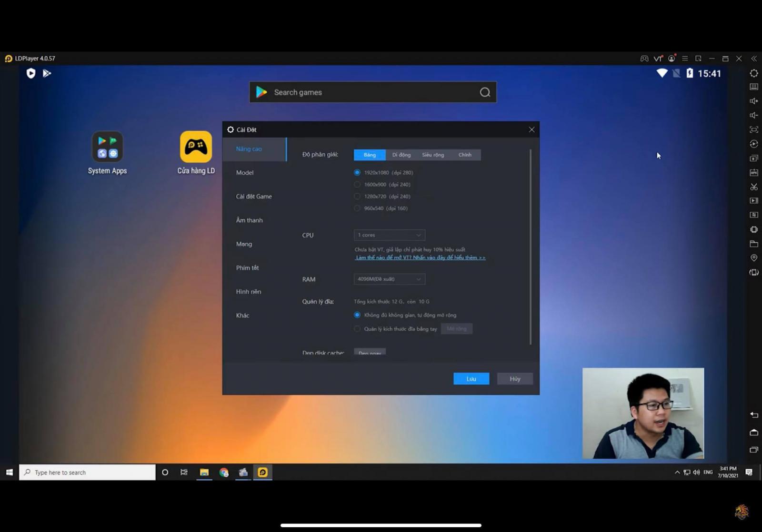762x532 pixels.
Task: Click the 'Type here to search' taskbar box
Action: pyautogui.click(x=87, y=472)
